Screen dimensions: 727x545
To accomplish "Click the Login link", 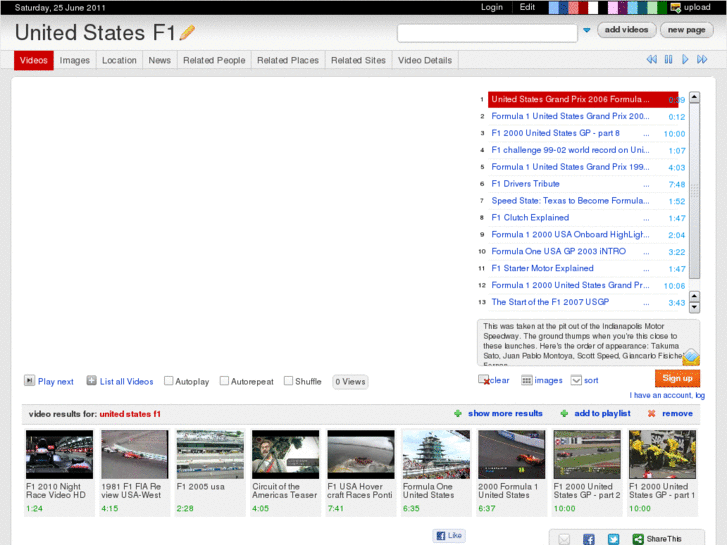I will 491,7.
